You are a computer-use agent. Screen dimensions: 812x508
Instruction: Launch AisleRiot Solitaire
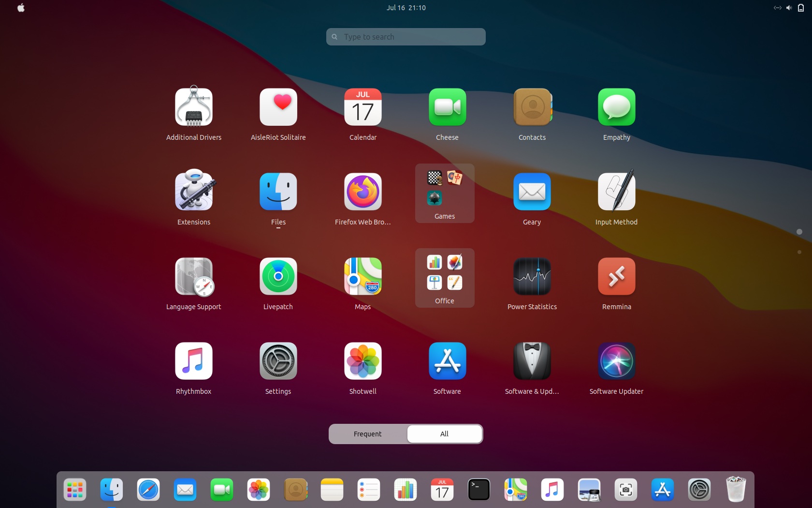(278, 107)
